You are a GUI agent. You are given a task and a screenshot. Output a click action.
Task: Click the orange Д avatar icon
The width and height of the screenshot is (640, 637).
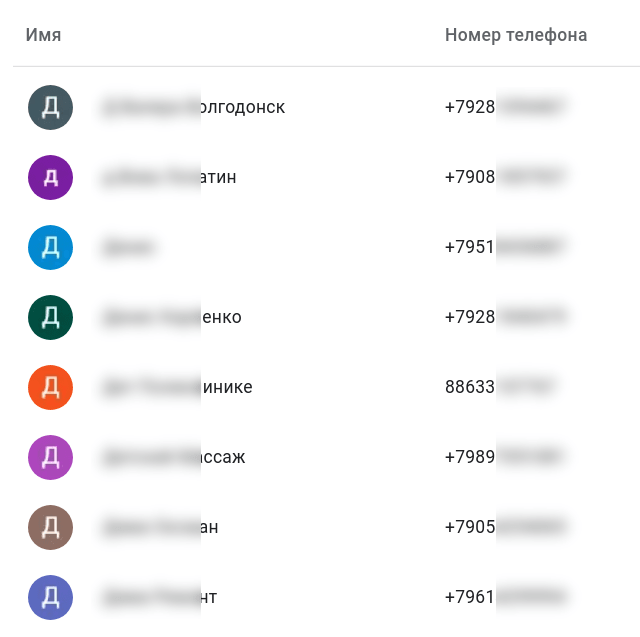click(50, 387)
